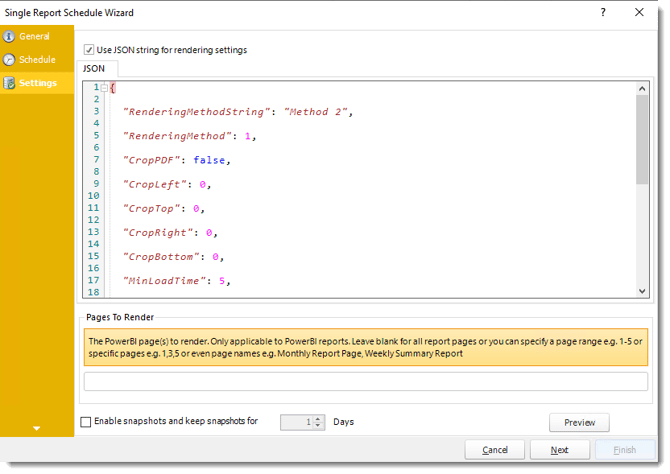The width and height of the screenshot is (670, 474).
Task: Click the JSON editor scroll down arrow
Action: click(x=642, y=291)
